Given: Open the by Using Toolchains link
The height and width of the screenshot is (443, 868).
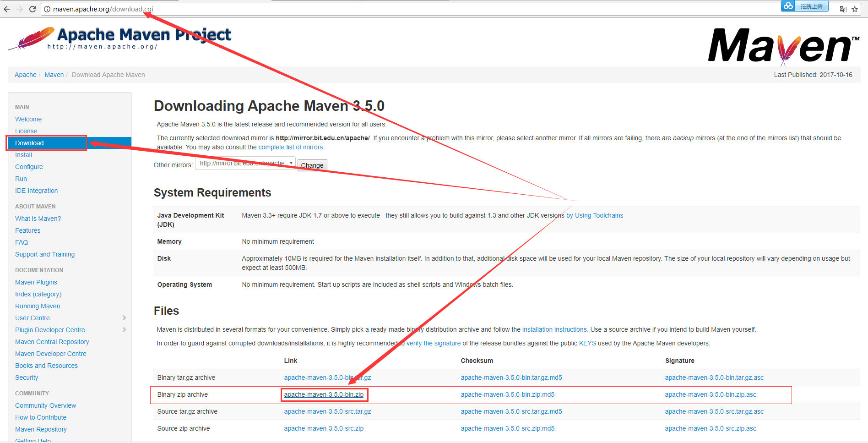Looking at the screenshot, I should point(595,215).
